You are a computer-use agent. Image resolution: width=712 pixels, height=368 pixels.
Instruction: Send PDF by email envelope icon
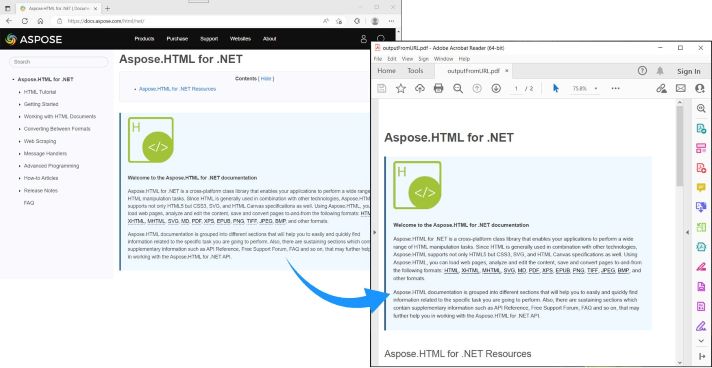coord(681,88)
